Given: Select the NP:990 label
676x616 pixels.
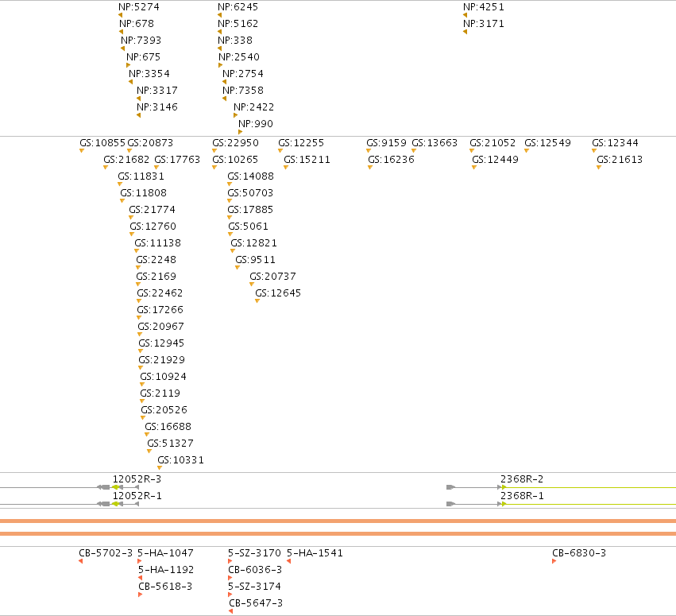Looking at the screenshot, I should pyautogui.click(x=256, y=124).
